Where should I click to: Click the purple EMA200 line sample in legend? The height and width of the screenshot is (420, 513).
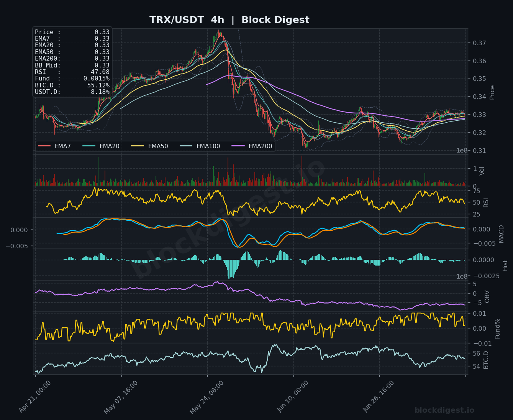(238, 146)
